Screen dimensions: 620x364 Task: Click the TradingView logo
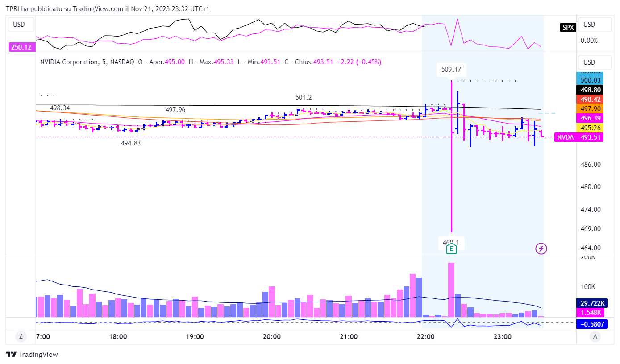coord(32,354)
